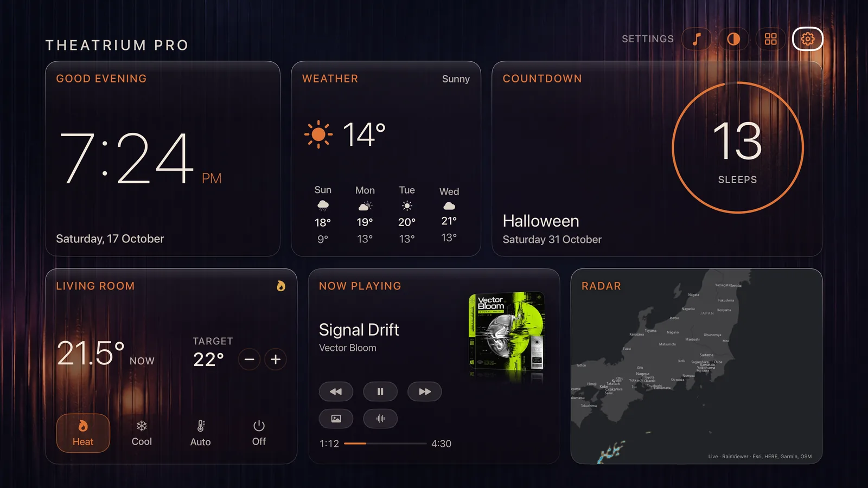Skip to previous track
This screenshot has width=868, height=488.
(x=336, y=391)
